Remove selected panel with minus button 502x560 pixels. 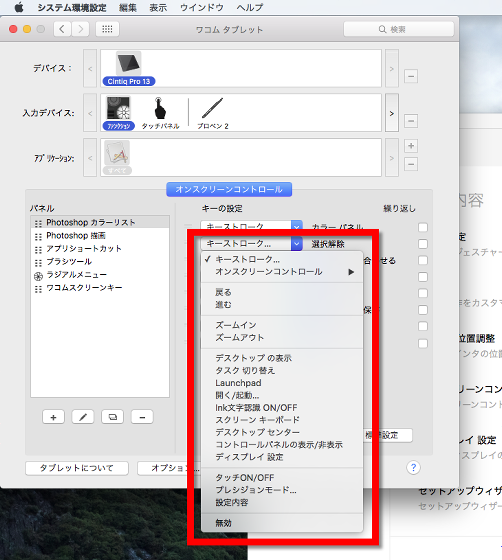tap(142, 417)
